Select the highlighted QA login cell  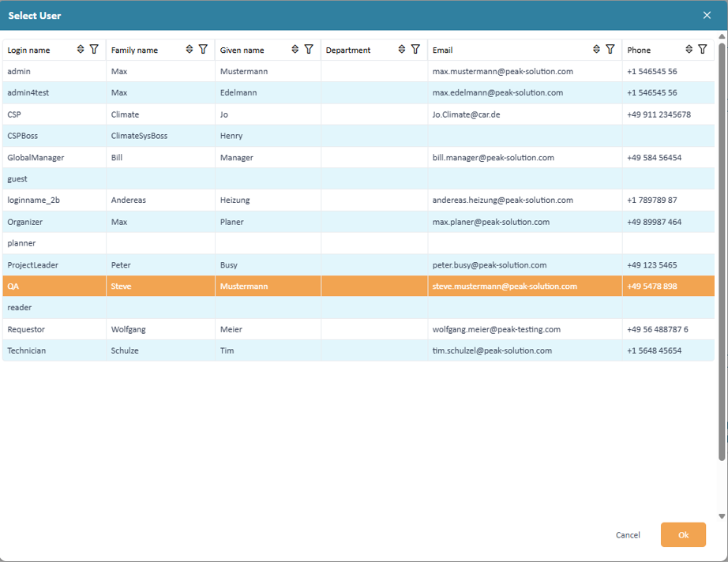click(54, 287)
